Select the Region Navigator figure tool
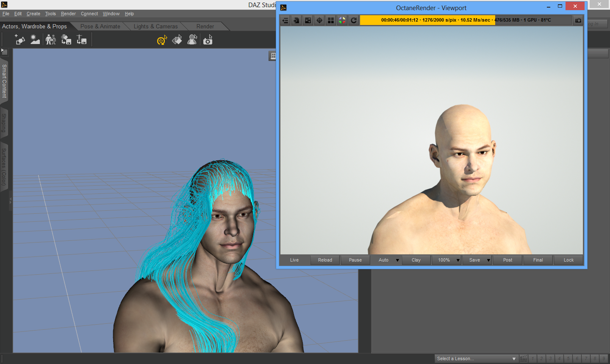Screen dimensions: 610x364 coord(192,40)
